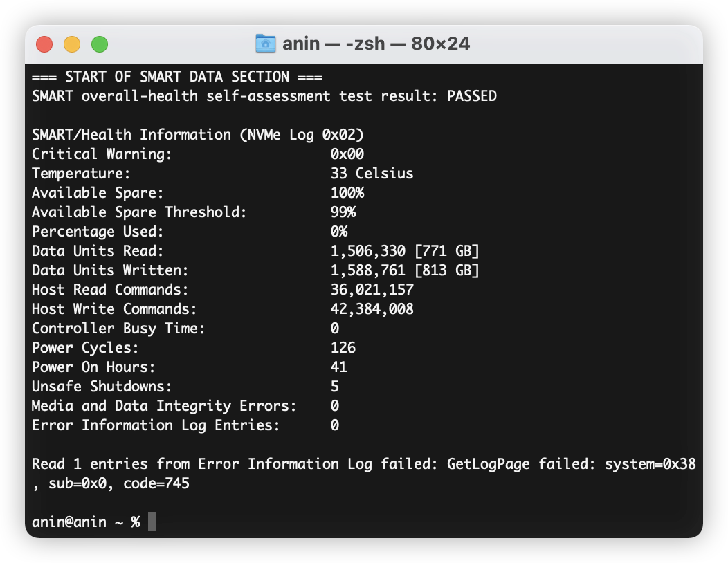The height and width of the screenshot is (563, 728).
Task: Click the Available Spare value 100%
Action: click(x=347, y=193)
